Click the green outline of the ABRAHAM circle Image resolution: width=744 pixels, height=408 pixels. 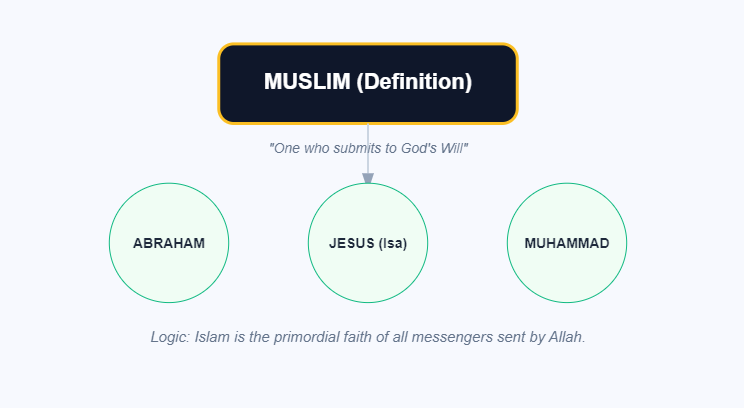point(110,243)
